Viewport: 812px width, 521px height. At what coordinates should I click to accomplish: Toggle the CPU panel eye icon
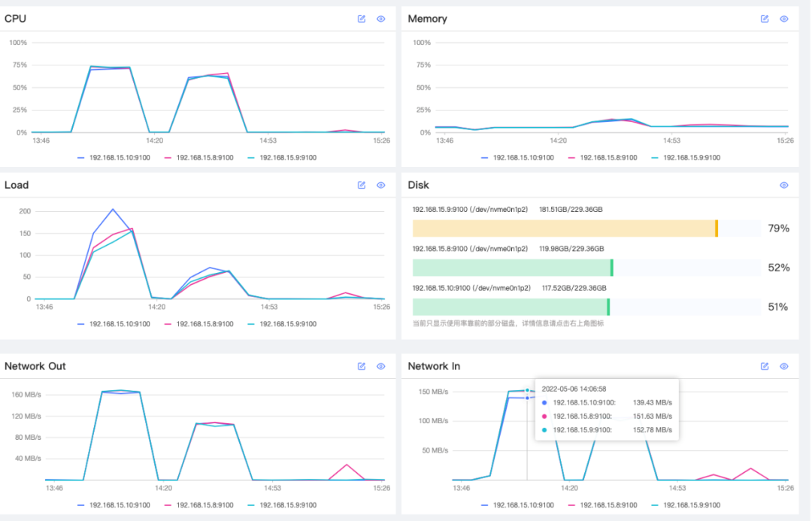(x=380, y=19)
